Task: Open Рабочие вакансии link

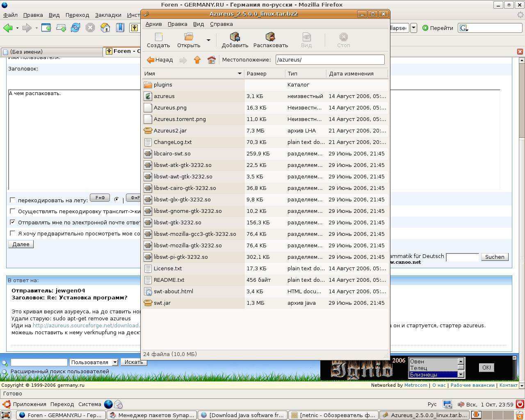Action: click(x=472, y=385)
